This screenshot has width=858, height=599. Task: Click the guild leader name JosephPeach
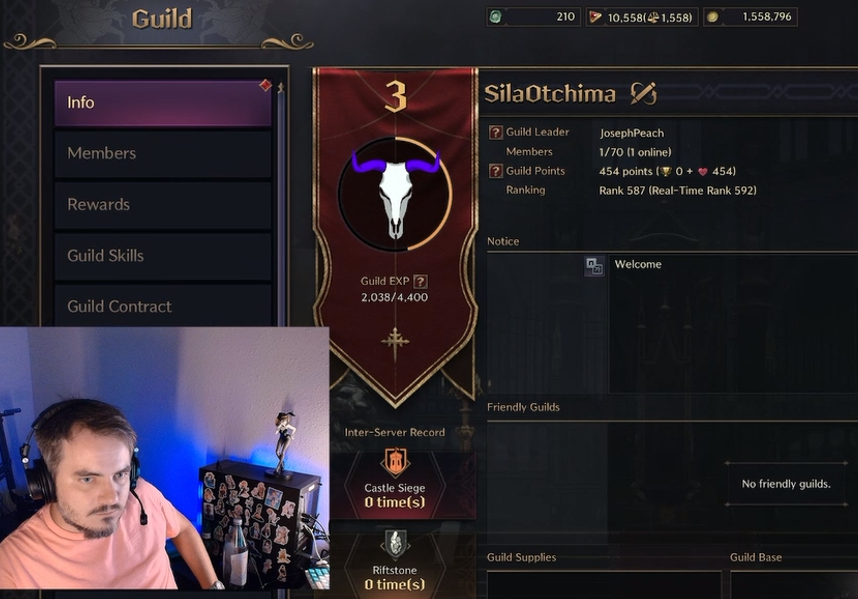(631, 133)
